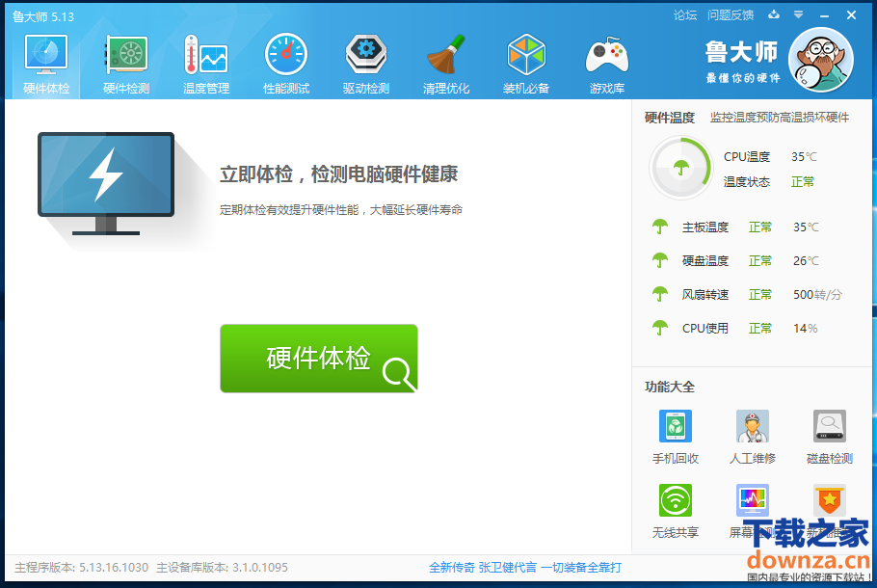Open the 屏幕检测 screen test tool
The image size is (877, 588).
coord(752,501)
